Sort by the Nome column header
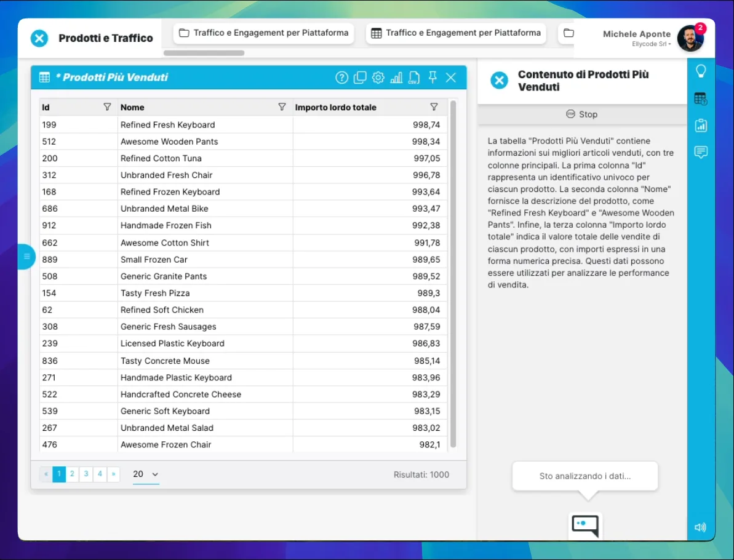734x560 pixels. click(x=132, y=107)
